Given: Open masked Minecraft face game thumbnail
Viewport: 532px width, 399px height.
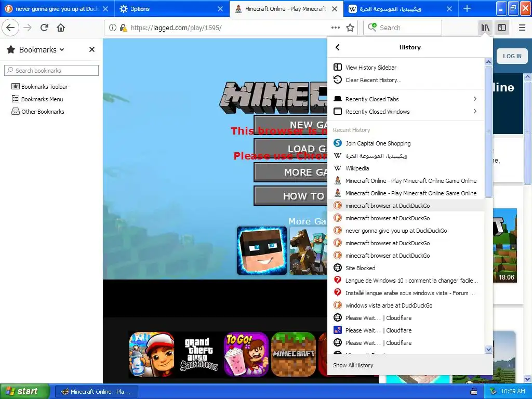Looking at the screenshot, I should (262, 251).
